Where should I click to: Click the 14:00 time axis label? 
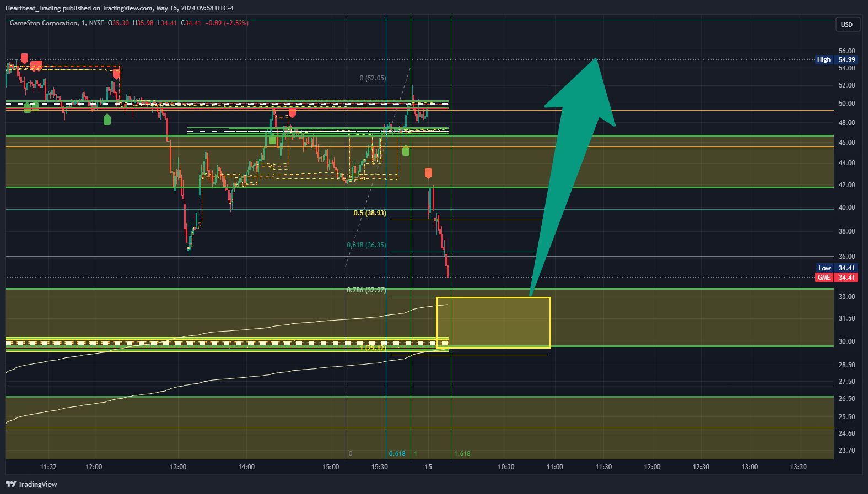click(x=246, y=467)
